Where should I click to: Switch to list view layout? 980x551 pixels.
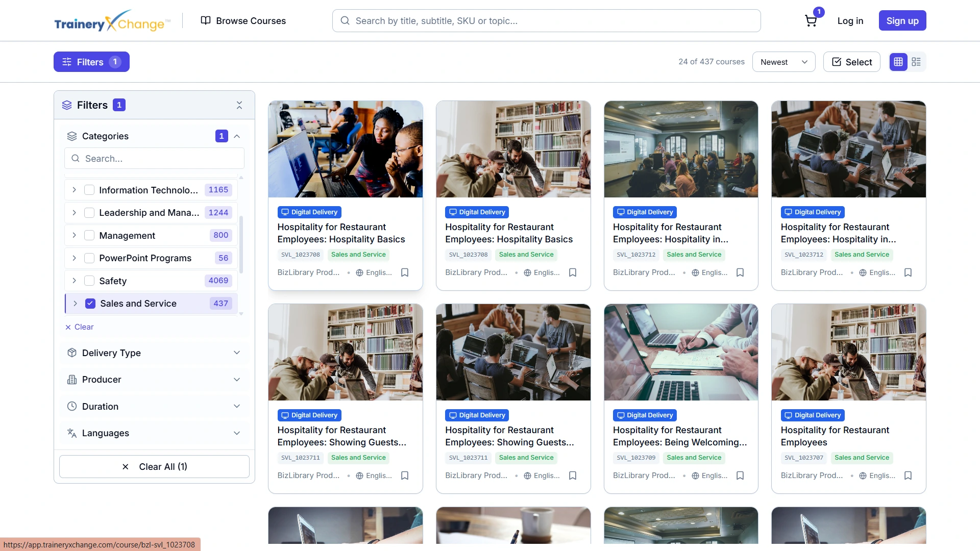click(x=916, y=62)
